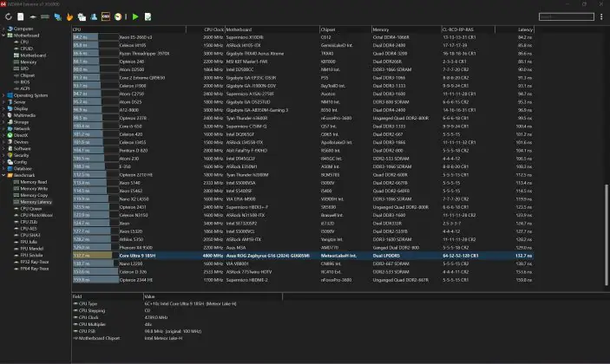Open the three-dot options menu
The height and width of the screenshot is (364, 610).
tap(601, 16)
